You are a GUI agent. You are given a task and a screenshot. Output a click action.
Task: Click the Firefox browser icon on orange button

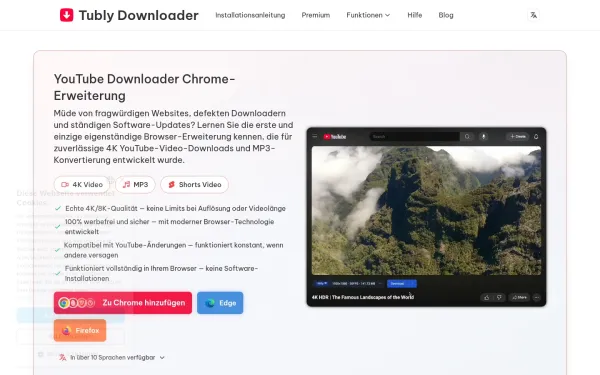click(x=66, y=331)
